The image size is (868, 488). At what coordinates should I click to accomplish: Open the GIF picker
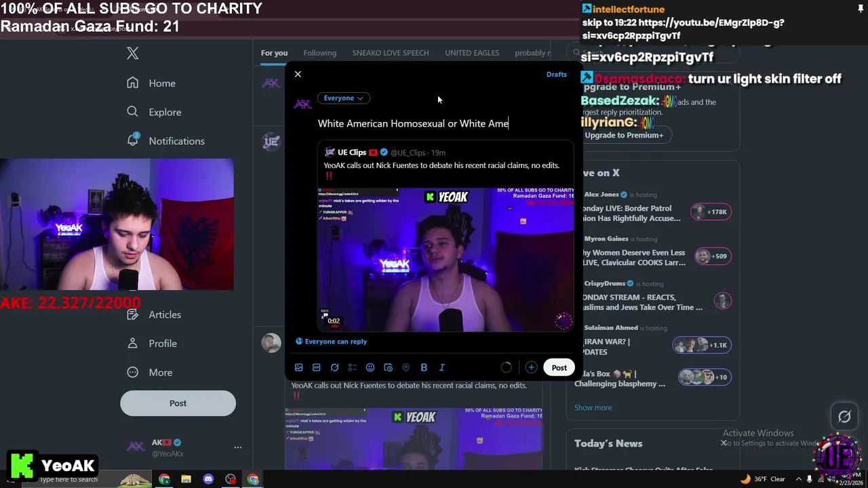317,367
